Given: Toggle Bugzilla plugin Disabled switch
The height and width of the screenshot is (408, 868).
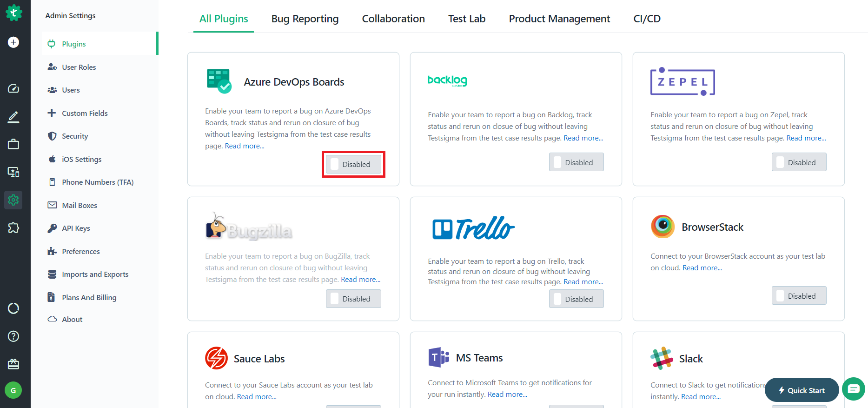Looking at the screenshot, I should pos(353,299).
